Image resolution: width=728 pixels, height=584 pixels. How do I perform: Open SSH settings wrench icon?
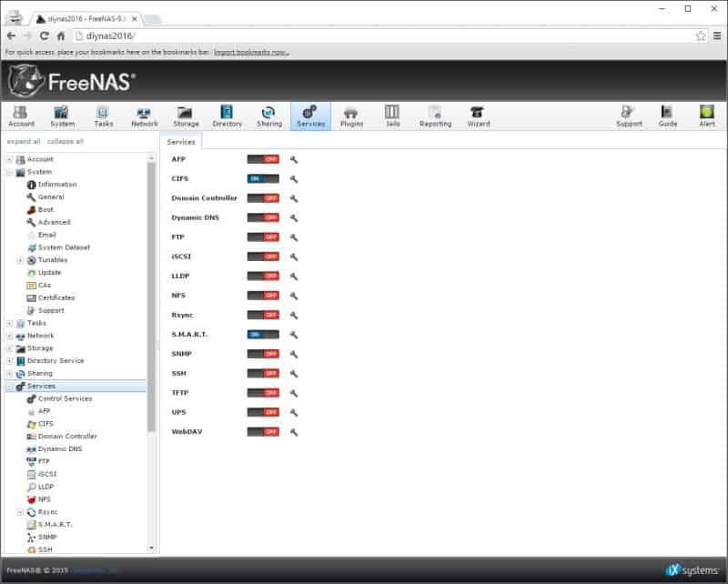pyautogui.click(x=293, y=374)
